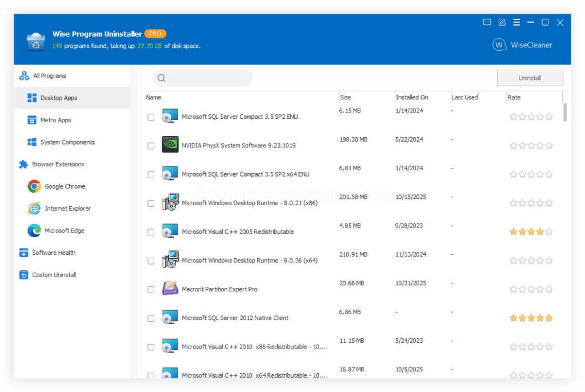Click Windows Desktop Runtime 8.0.21 installer icon
The height and width of the screenshot is (392, 585).
[170, 202]
